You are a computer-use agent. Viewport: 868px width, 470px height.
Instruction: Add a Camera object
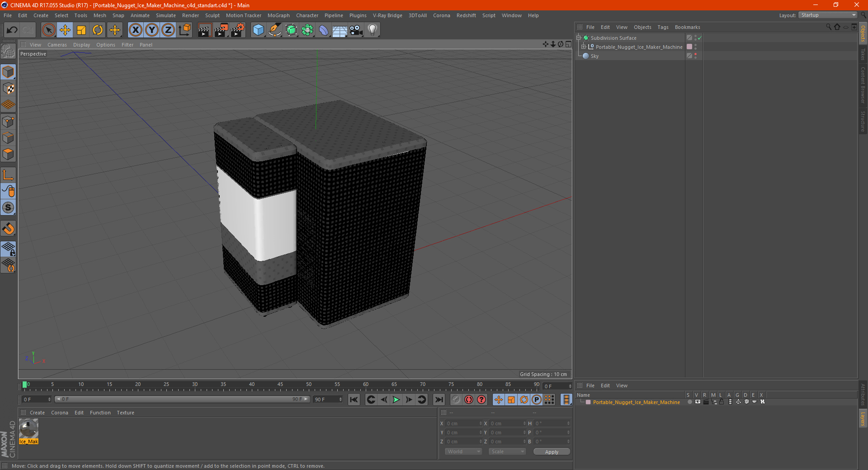click(356, 30)
